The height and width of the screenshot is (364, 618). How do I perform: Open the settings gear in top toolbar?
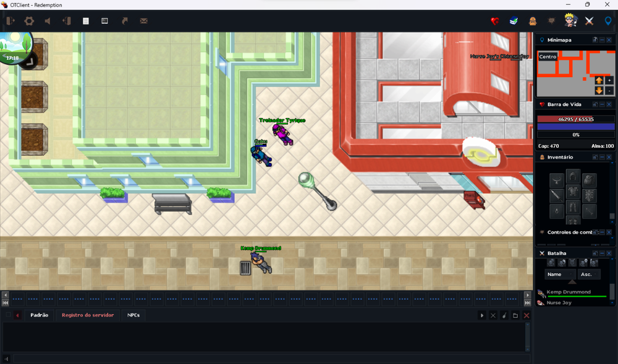(x=28, y=21)
